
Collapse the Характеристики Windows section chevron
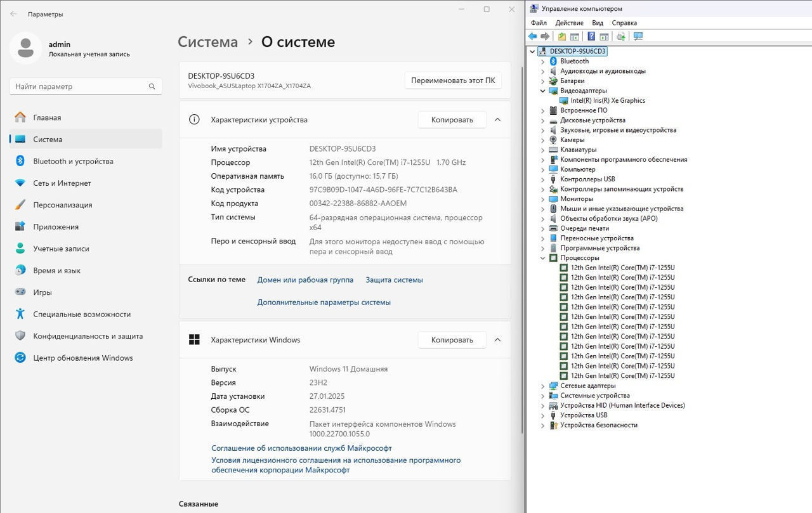click(497, 340)
